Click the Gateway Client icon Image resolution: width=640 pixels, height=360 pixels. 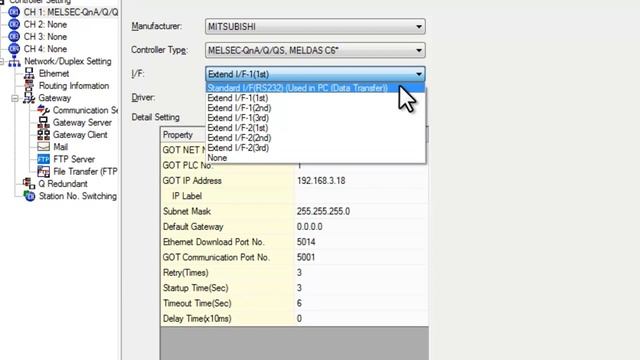[43, 135]
